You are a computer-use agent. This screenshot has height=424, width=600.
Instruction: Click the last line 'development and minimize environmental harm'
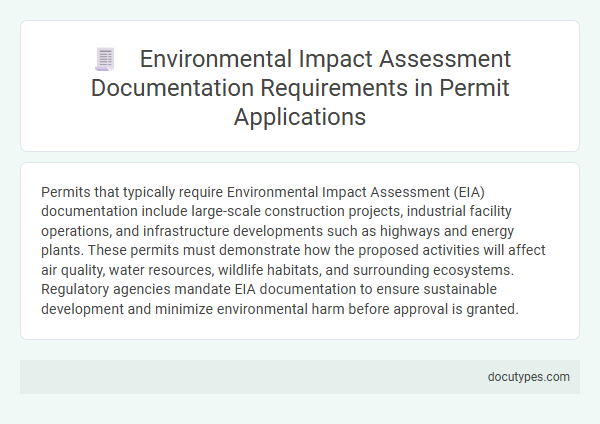(x=280, y=309)
